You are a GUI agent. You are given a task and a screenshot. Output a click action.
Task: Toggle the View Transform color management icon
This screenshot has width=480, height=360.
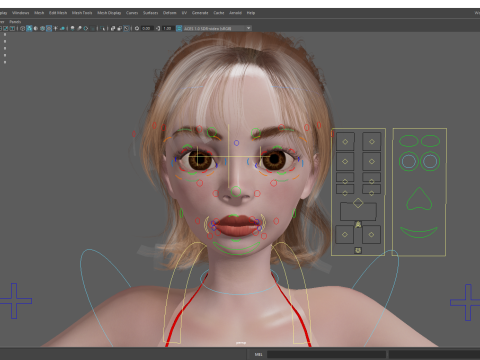coord(179,28)
